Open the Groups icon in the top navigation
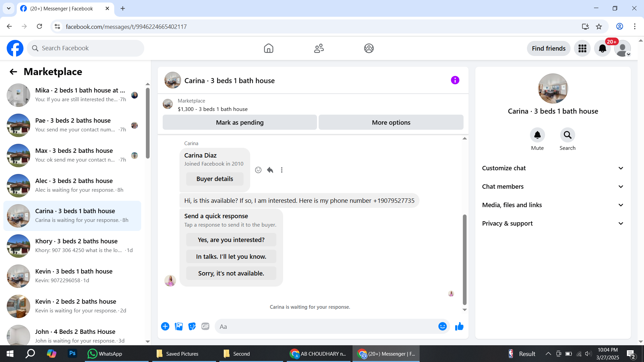The image size is (644, 362). 369,48
